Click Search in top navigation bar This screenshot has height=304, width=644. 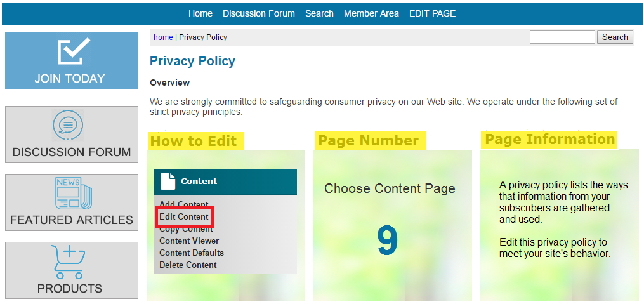[319, 13]
